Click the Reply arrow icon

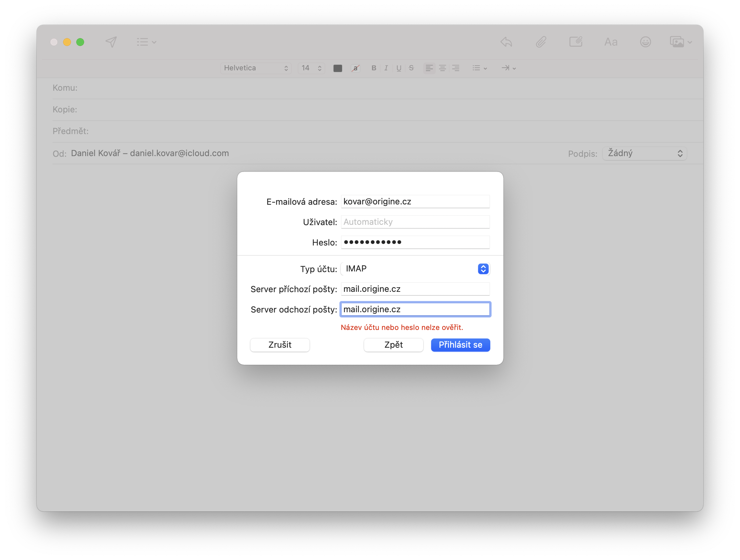point(506,41)
